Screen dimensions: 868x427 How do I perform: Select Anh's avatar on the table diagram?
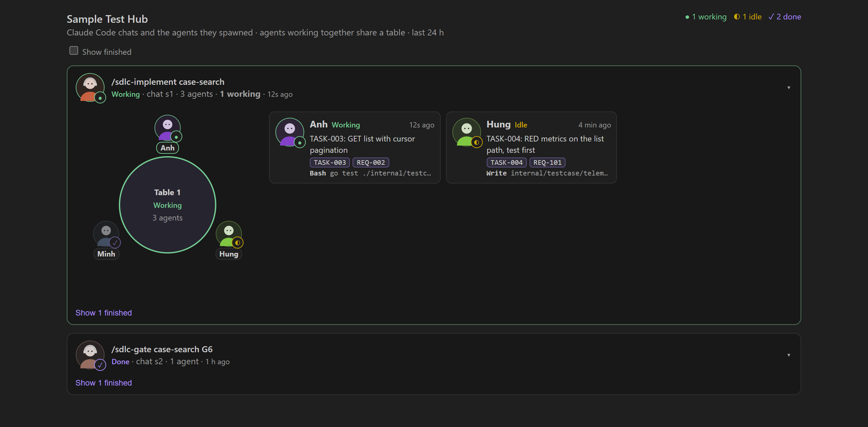[168, 128]
